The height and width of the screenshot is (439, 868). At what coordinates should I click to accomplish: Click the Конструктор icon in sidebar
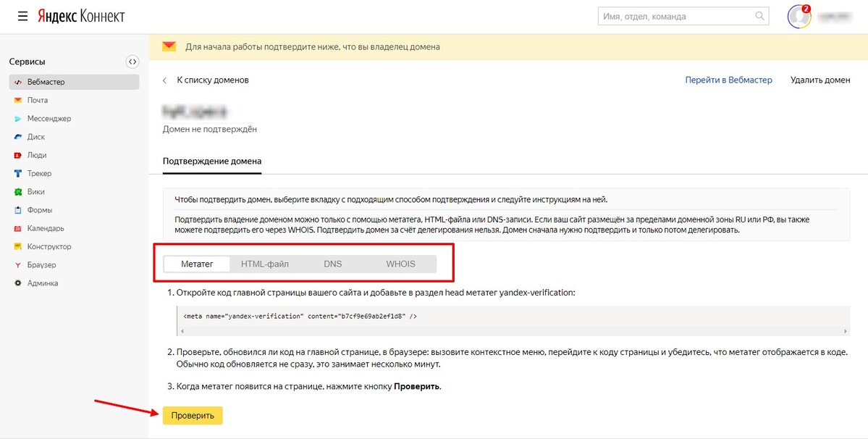click(x=17, y=246)
